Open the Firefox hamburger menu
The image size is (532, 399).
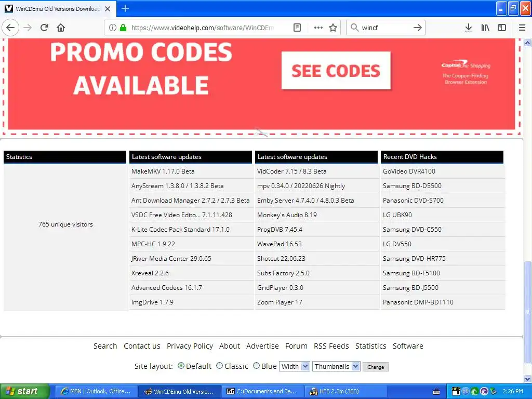522,28
